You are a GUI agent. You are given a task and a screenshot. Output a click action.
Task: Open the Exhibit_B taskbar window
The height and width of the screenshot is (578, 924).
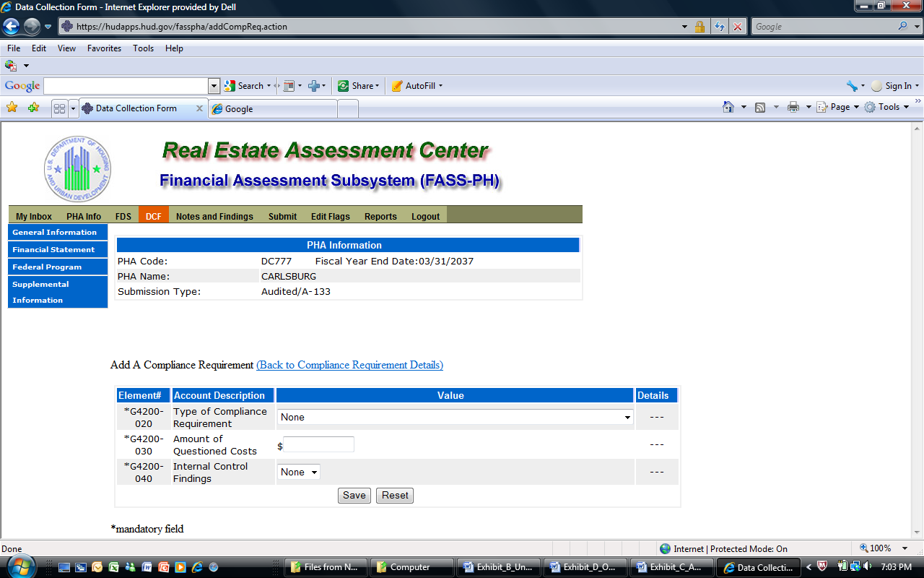[497, 567]
